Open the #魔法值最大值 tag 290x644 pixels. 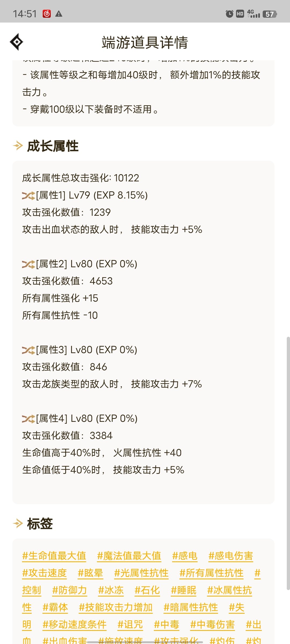129,556
